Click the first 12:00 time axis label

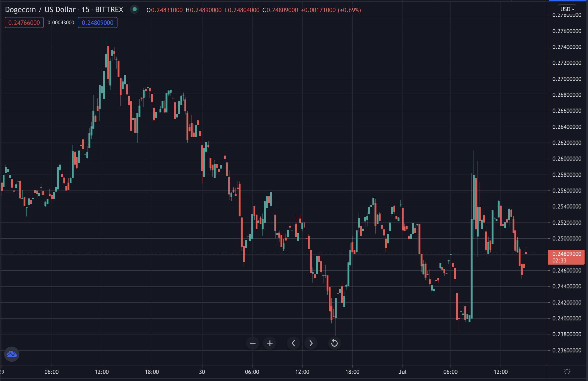pyautogui.click(x=102, y=372)
